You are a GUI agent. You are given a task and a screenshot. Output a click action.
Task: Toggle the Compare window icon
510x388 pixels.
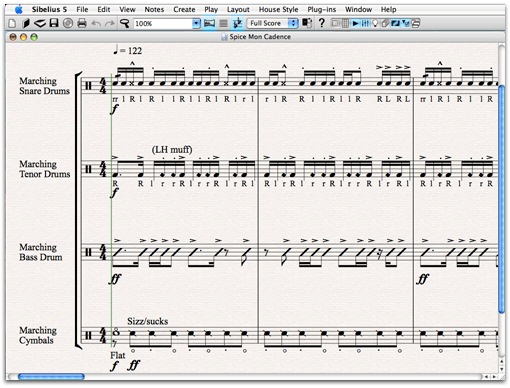pos(395,23)
